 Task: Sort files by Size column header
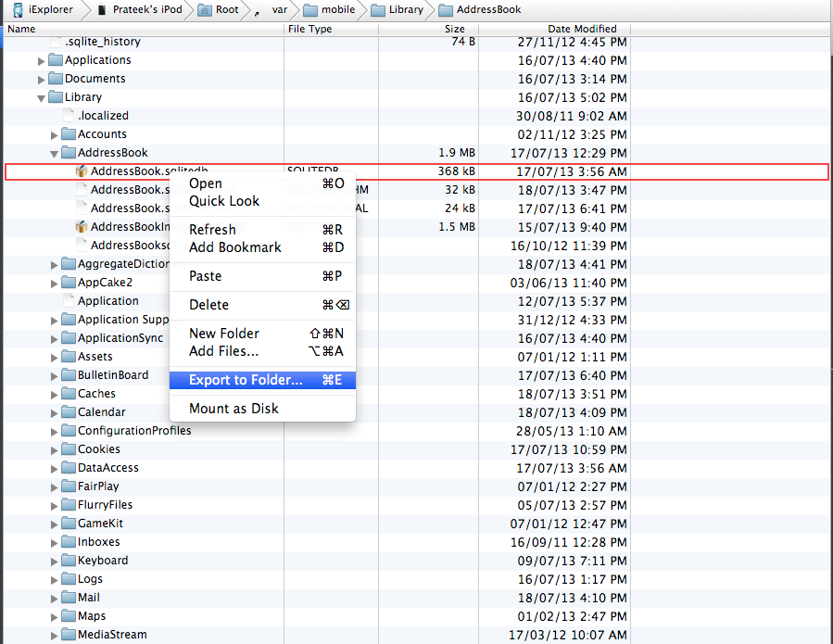(x=454, y=30)
